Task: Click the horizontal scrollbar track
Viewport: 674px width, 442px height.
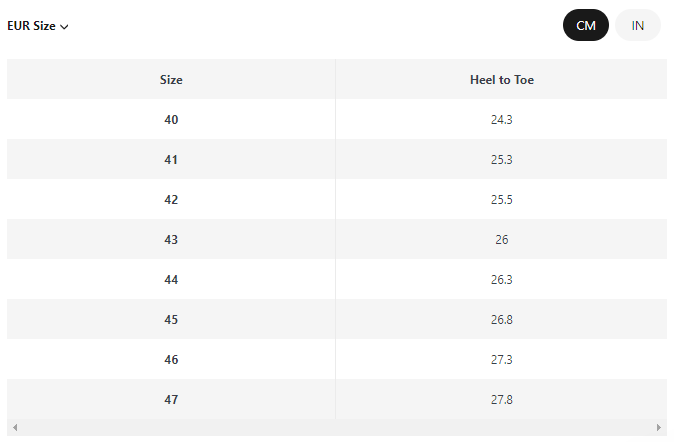Action: coord(337,427)
